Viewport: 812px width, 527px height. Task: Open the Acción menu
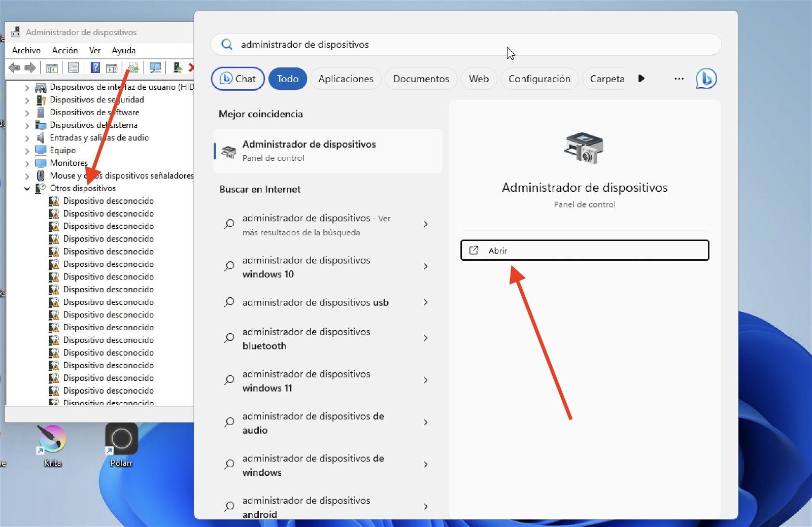pyautogui.click(x=65, y=50)
